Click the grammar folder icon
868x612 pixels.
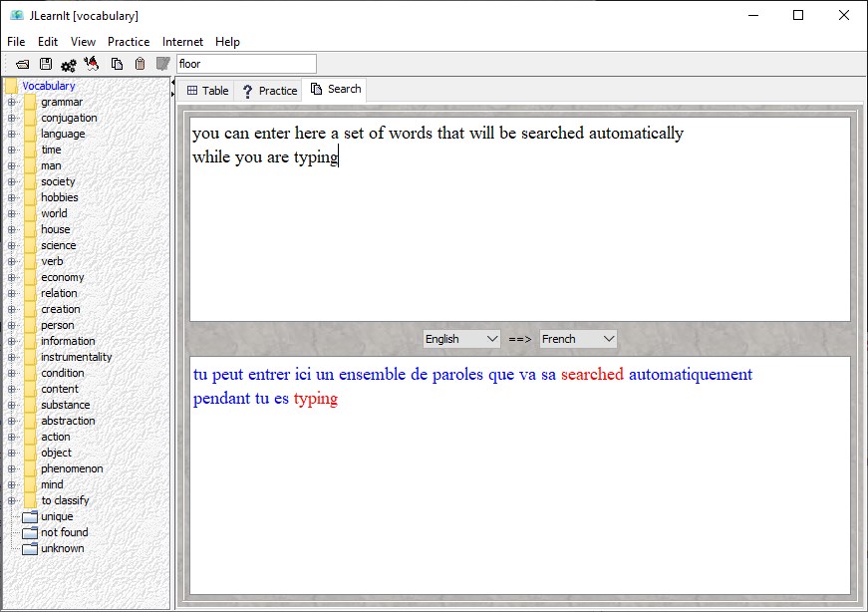coord(30,103)
